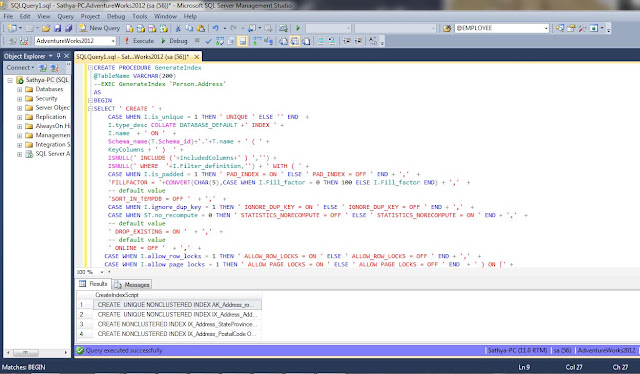Expand the Replication folder node
The height and width of the screenshot is (374, 640).
[19, 117]
